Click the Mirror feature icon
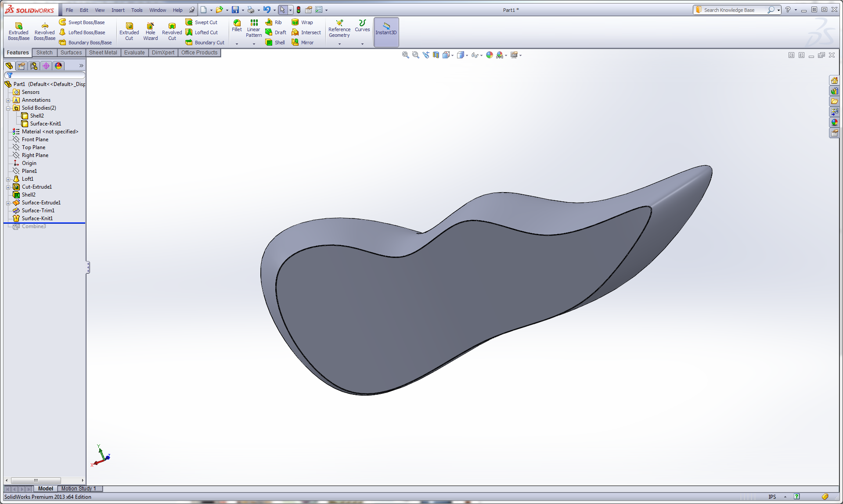The height and width of the screenshot is (504, 843). click(x=295, y=43)
